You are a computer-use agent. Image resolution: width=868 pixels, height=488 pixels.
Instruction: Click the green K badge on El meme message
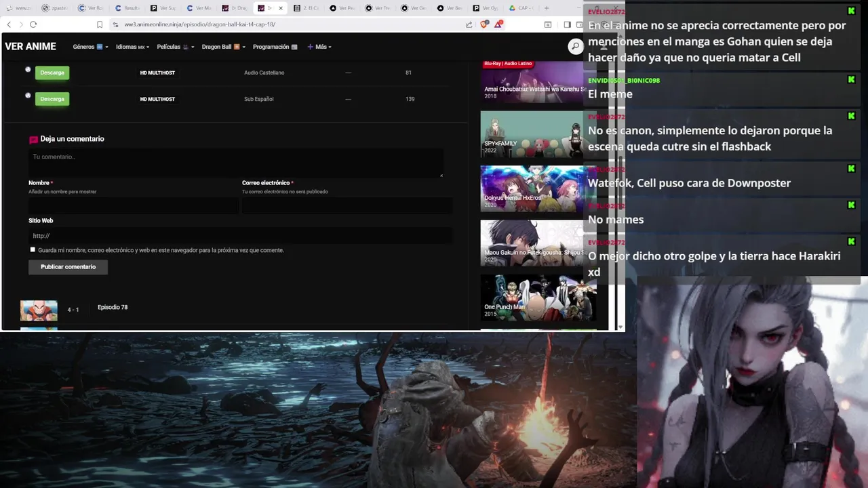coord(851,80)
